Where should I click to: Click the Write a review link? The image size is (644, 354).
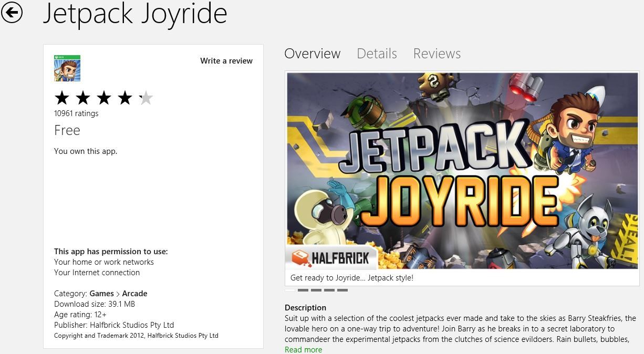point(226,61)
